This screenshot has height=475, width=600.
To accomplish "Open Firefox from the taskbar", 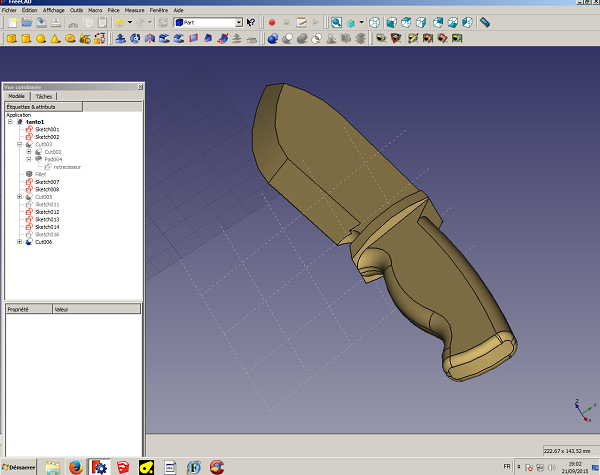I will [76, 467].
